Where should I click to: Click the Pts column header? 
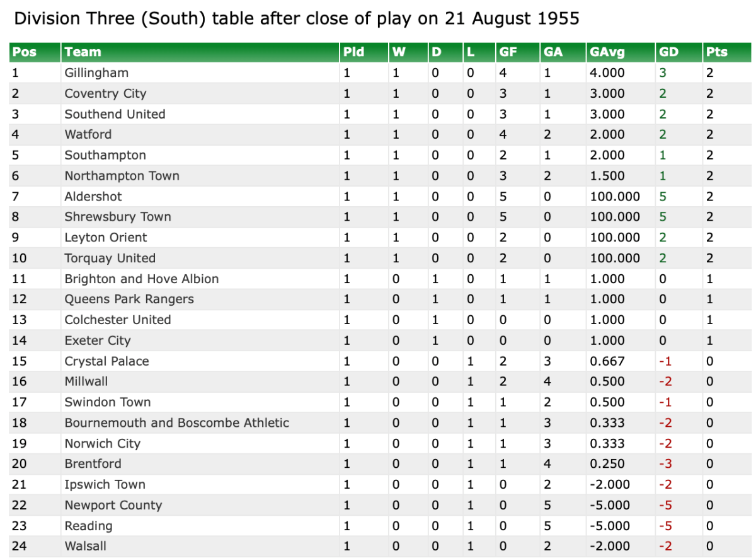(x=716, y=52)
